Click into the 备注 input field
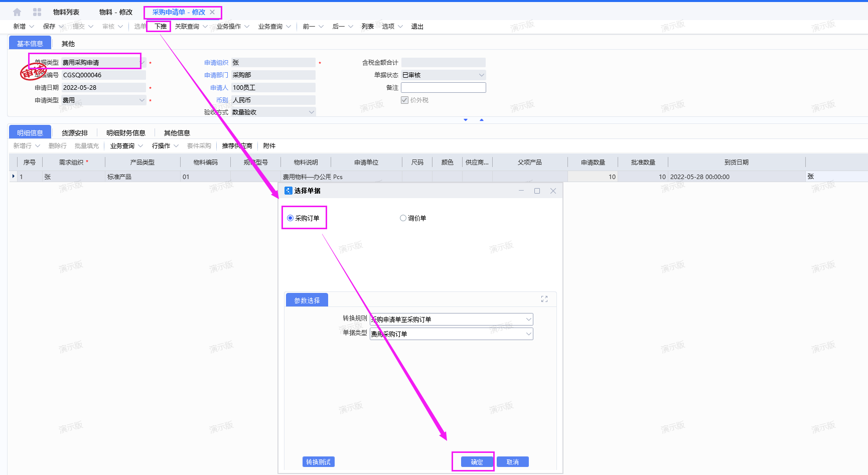The width and height of the screenshot is (868, 475). pyautogui.click(x=443, y=88)
